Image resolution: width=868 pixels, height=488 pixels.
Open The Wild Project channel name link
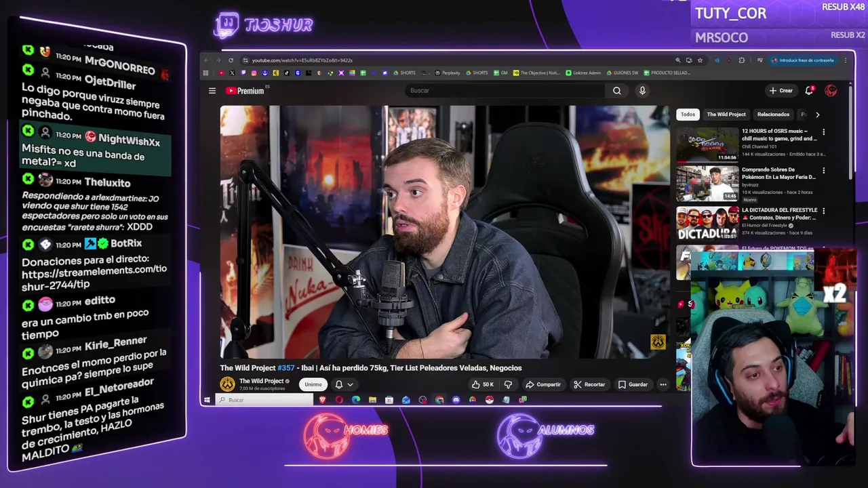[261, 382]
